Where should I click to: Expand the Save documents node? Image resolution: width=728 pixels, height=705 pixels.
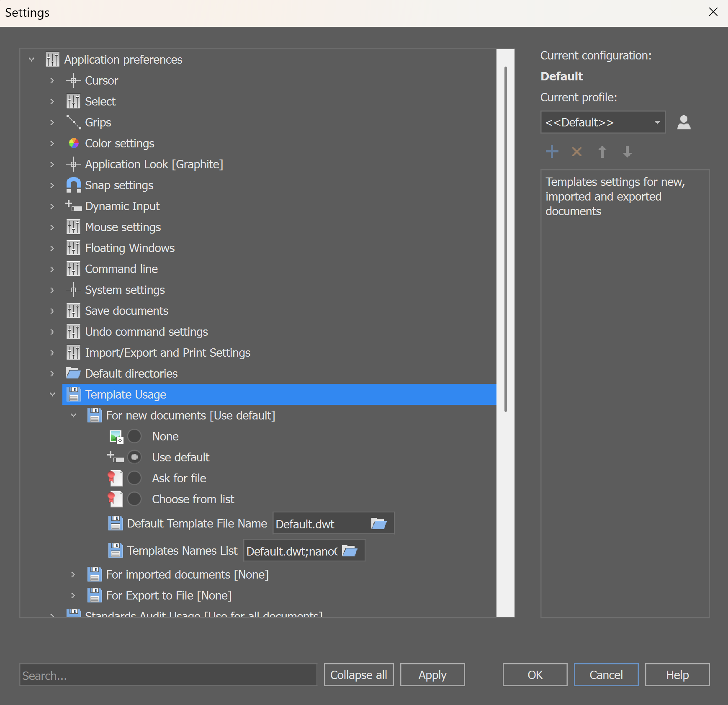pyautogui.click(x=52, y=311)
